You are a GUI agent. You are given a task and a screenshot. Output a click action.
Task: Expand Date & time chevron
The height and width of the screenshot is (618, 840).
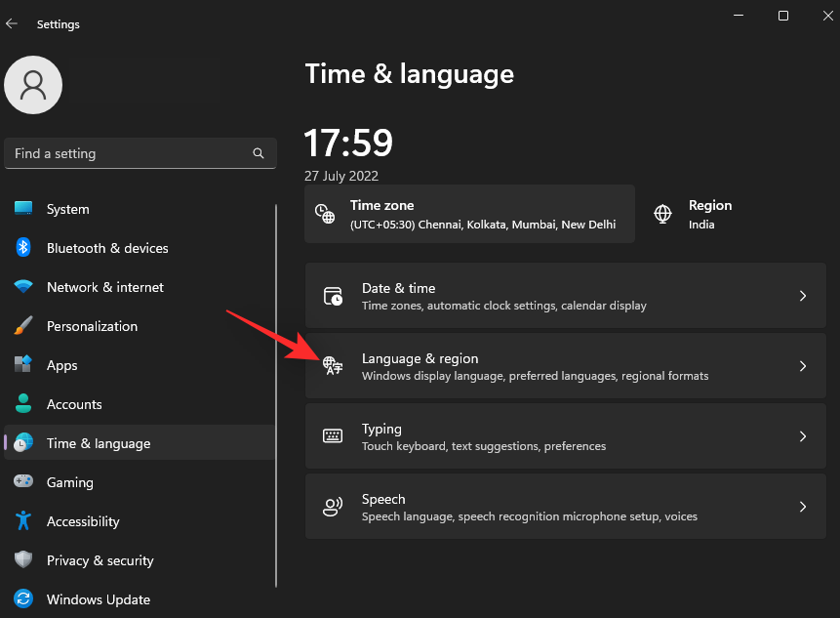(x=803, y=296)
